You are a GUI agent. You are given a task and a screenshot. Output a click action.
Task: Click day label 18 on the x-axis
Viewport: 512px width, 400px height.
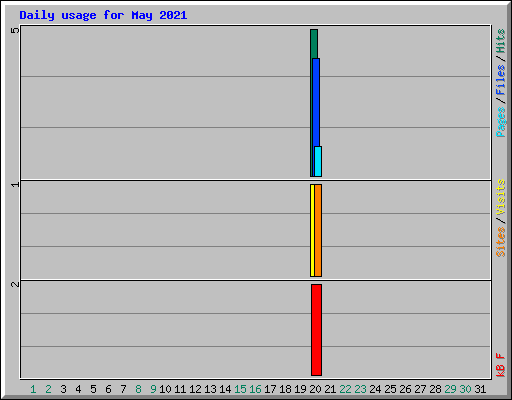[285, 389]
